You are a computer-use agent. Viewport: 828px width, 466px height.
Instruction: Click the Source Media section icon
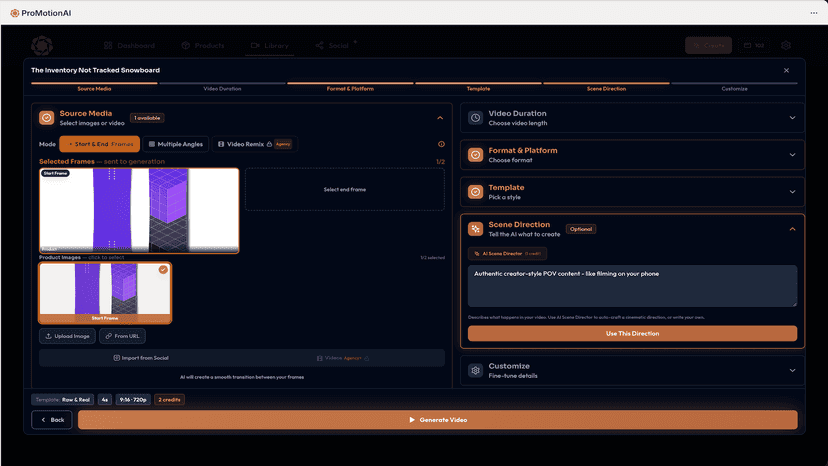pos(46,118)
